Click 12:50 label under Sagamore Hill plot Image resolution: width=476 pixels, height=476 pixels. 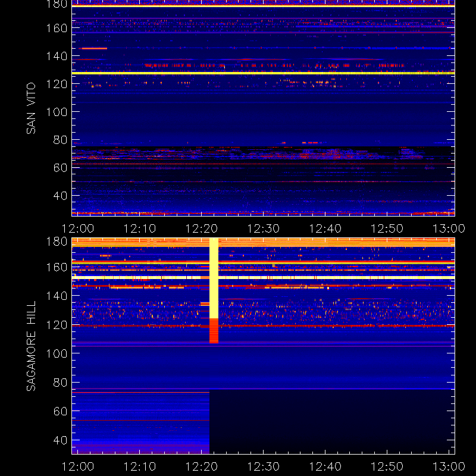point(387,466)
